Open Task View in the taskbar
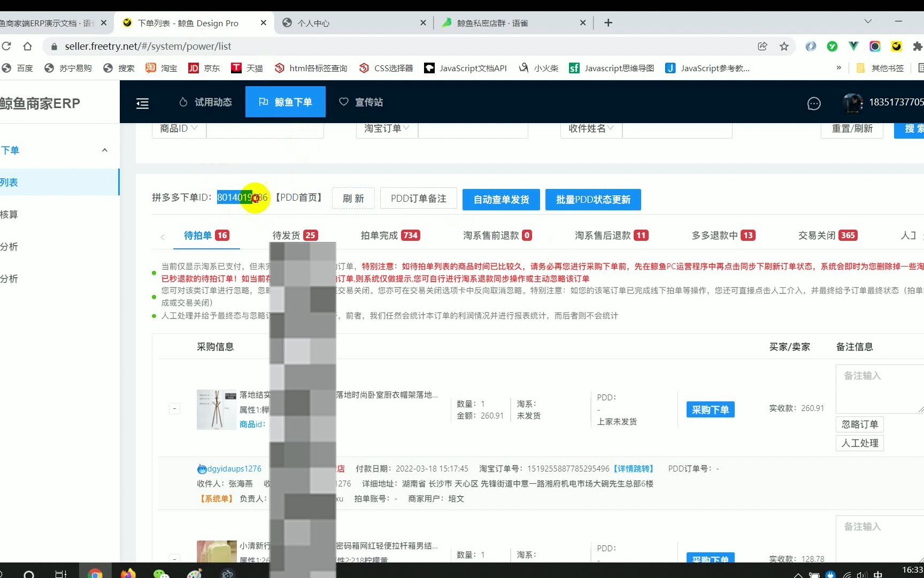The width and height of the screenshot is (924, 578). click(x=61, y=574)
